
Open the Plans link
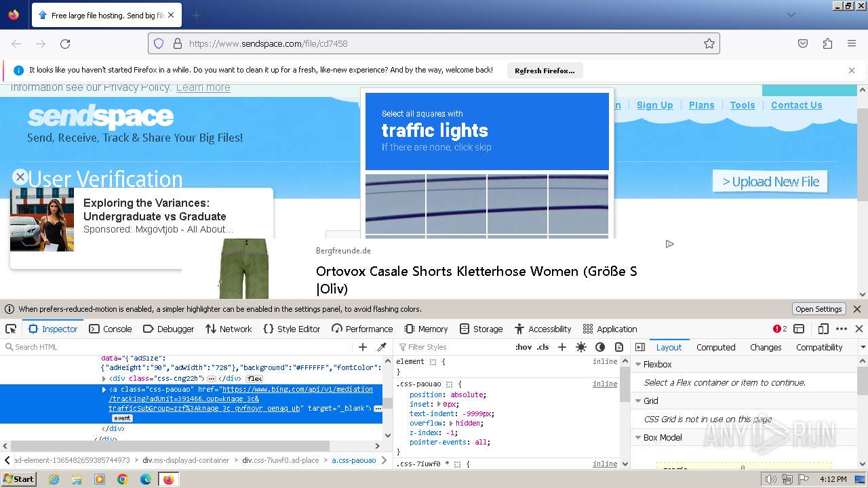(701, 105)
